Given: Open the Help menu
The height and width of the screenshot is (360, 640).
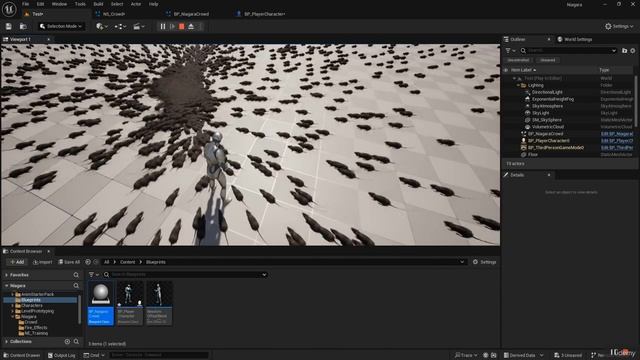Looking at the screenshot, I should pos(153,4).
